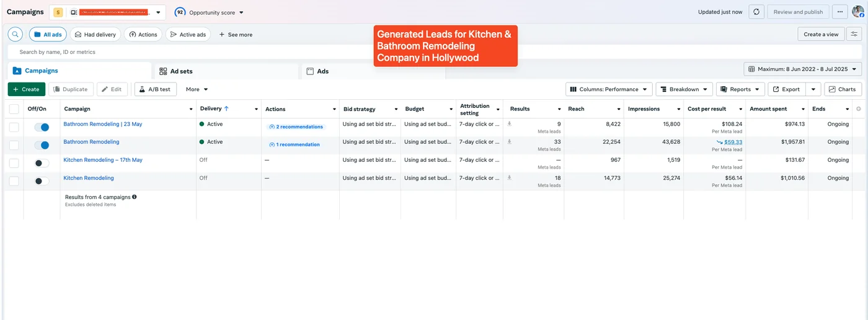Open the Bathroom Remodeling campaign link

point(91,142)
